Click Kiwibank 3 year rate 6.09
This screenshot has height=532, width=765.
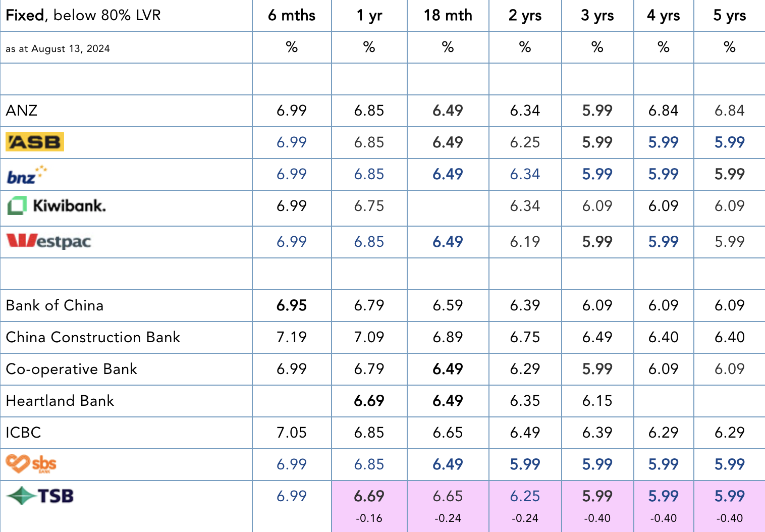click(x=597, y=206)
